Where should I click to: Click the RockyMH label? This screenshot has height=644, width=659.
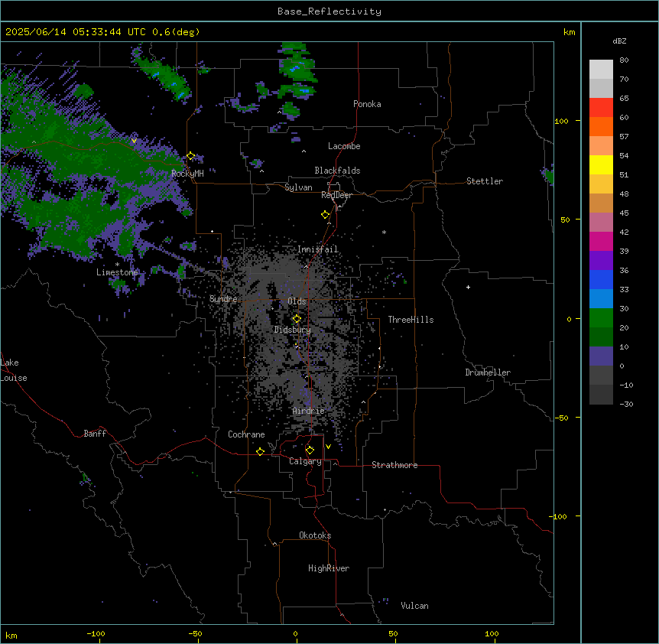pyautogui.click(x=187, y=174)
